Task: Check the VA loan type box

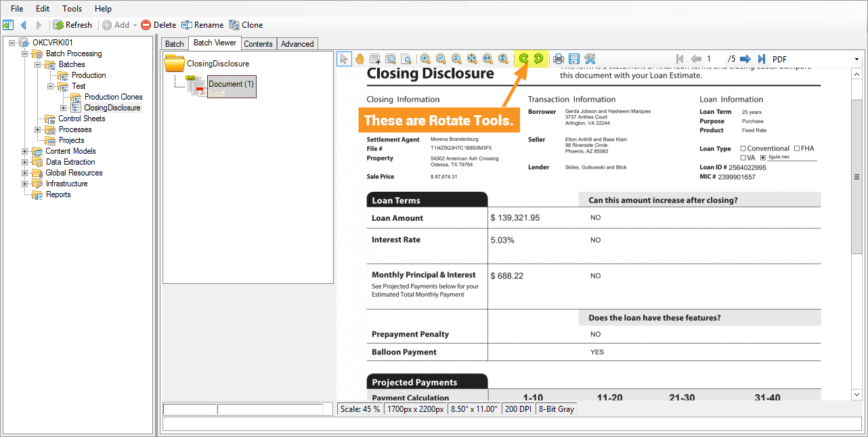Action: pyautogui.click(x=743, y=157)
